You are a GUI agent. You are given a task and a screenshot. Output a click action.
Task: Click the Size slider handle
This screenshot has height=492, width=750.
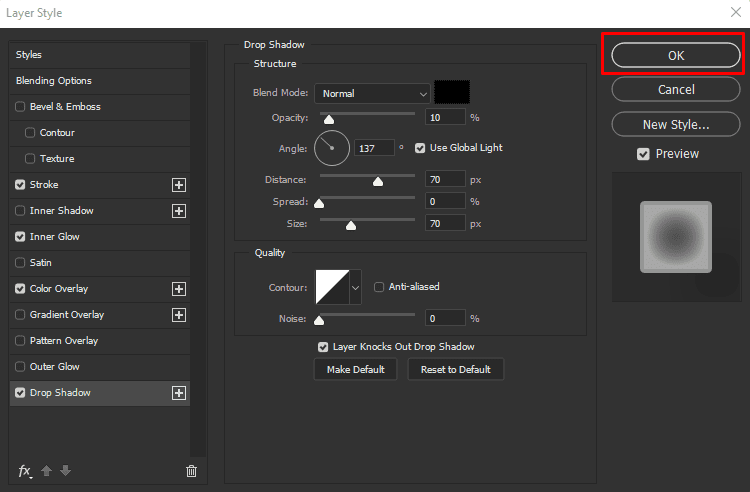(351, 225)
